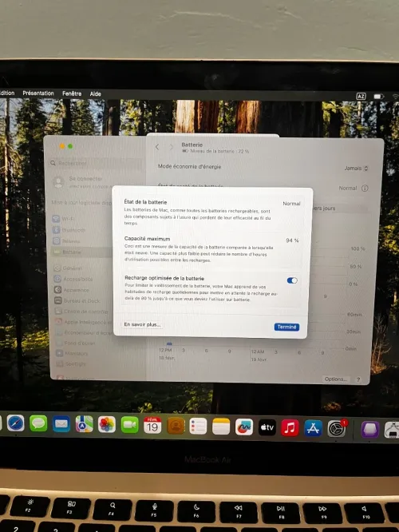Open Apple TV app in Dock
The image size is (399, 532).
pos(267,427)
